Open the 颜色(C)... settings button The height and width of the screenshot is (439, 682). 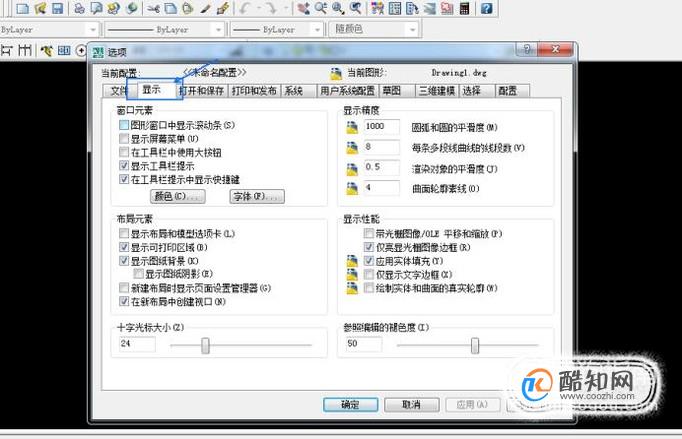pyautogui.click(x=178, y=196)
